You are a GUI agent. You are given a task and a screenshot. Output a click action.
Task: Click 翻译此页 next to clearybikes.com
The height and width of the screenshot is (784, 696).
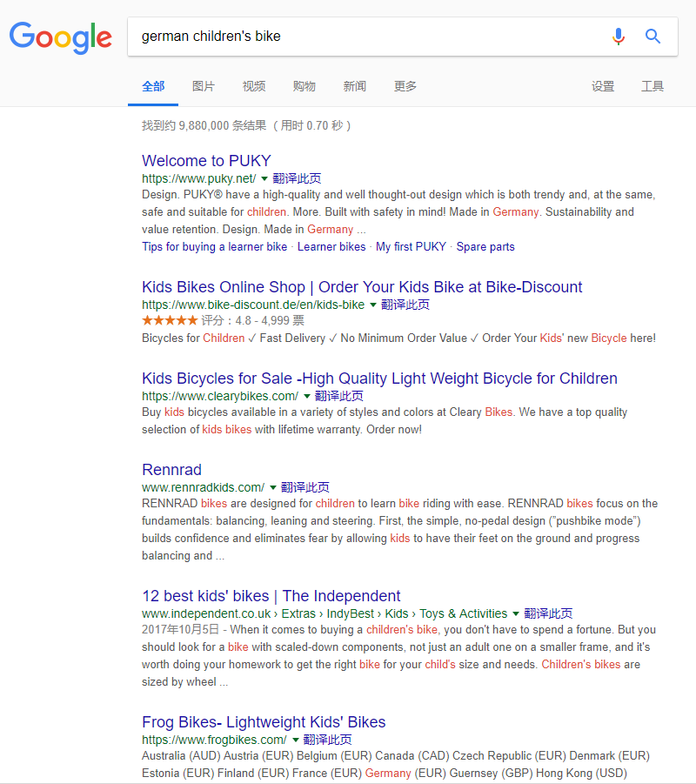click(339, 396)
